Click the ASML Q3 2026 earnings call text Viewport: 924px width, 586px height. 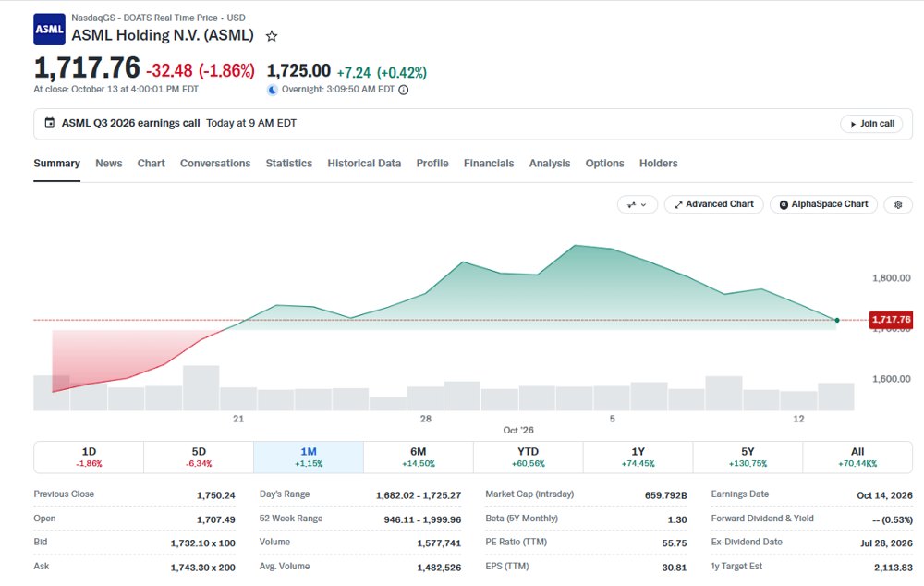click(x=131, y=123)
